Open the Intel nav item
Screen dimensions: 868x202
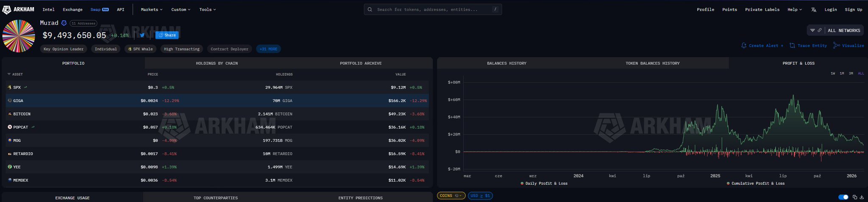point(48,9)
